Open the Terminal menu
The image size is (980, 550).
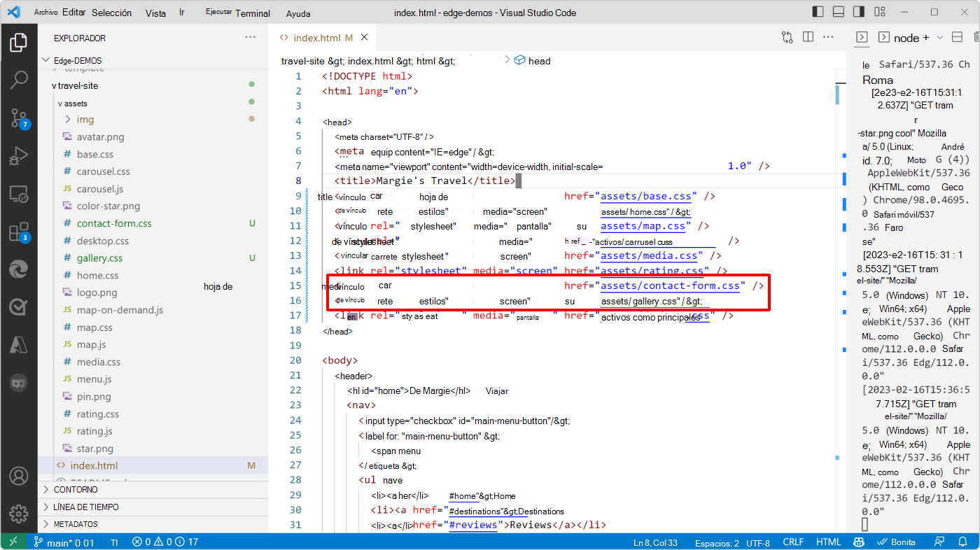click(253, 13)
